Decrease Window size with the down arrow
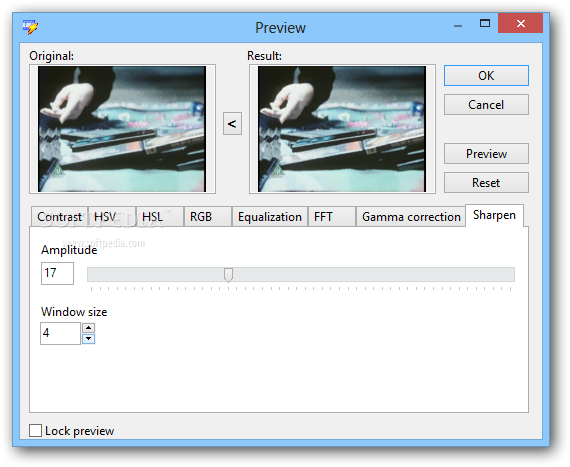 tap(88, 339)
